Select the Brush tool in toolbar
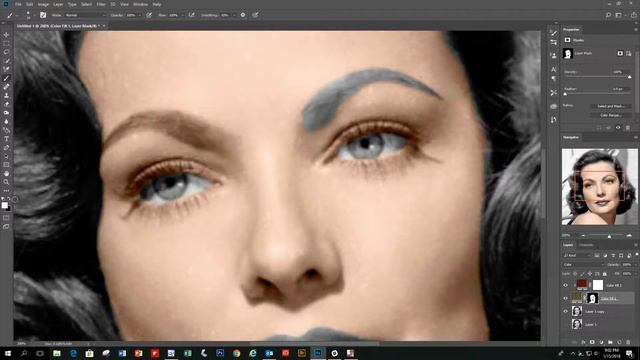Screen dimensions: 640x360 (6, 78)
